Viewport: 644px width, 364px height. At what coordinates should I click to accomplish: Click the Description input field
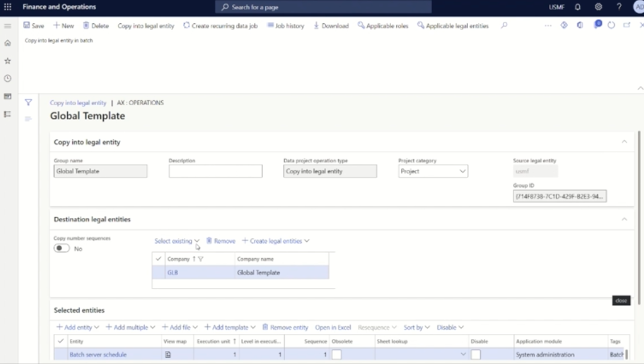pyautogui.click(x=215, y=171)
